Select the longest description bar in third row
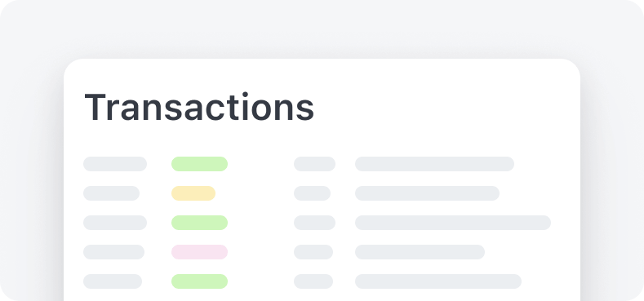The image size is (644, 301). coord(453,223)
